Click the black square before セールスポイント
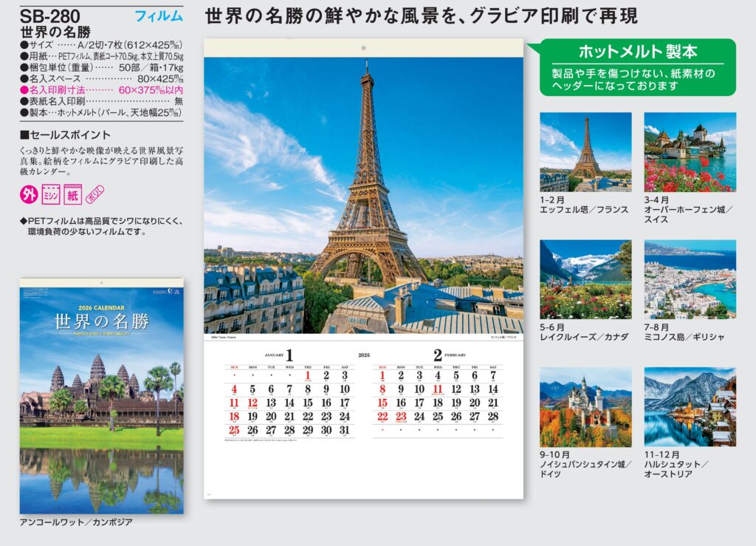 24,135
